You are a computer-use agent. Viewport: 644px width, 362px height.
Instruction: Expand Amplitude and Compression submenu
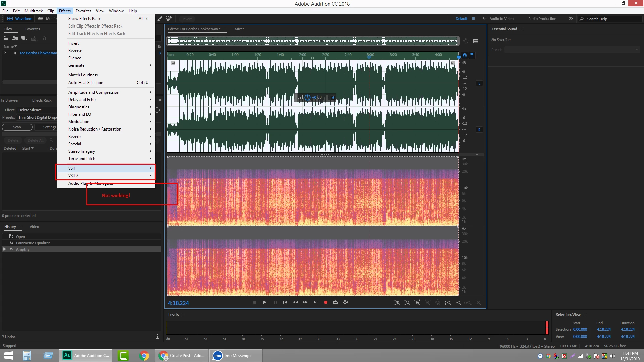pos(106,92)
